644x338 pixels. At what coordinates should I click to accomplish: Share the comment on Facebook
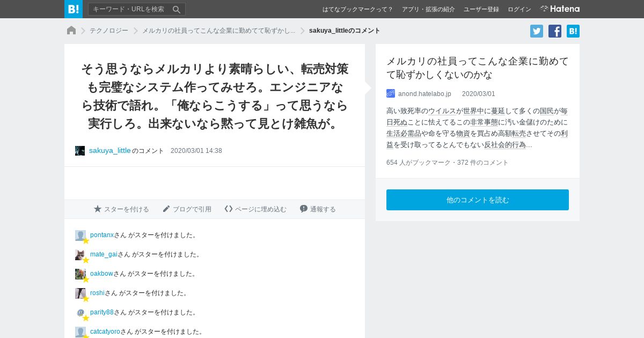coord(555,31)
